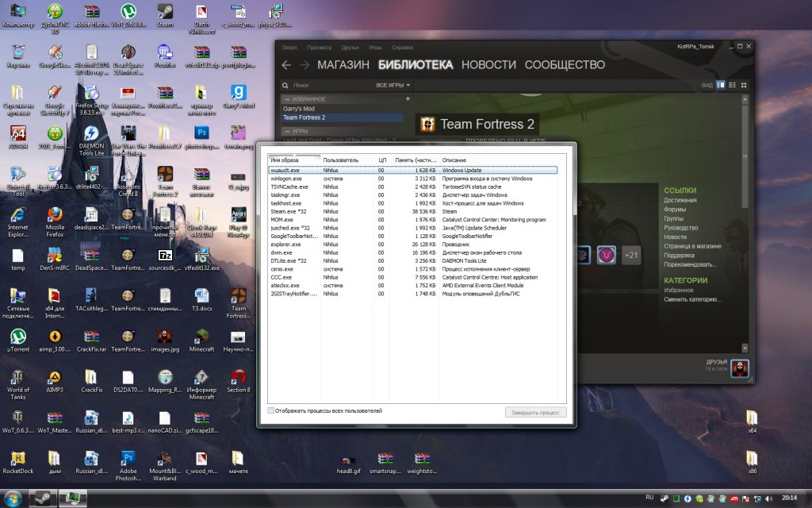Open the Steam menu

click(289, 47)
